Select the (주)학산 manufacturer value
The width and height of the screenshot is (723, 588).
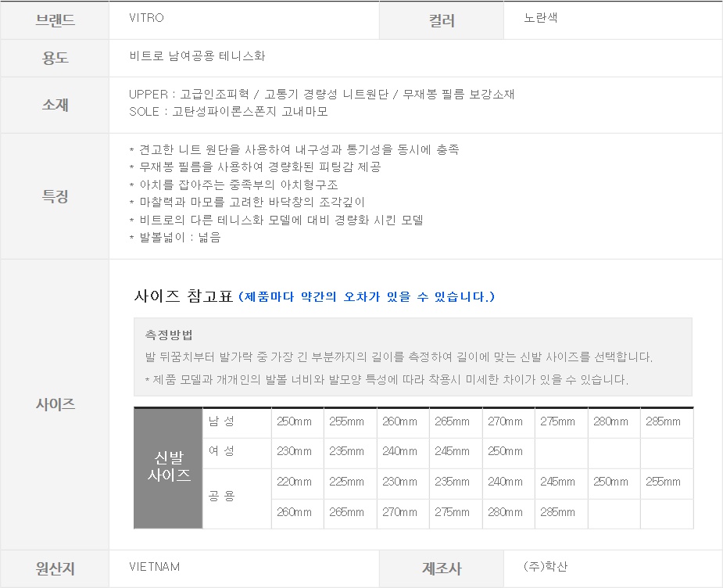546,566
